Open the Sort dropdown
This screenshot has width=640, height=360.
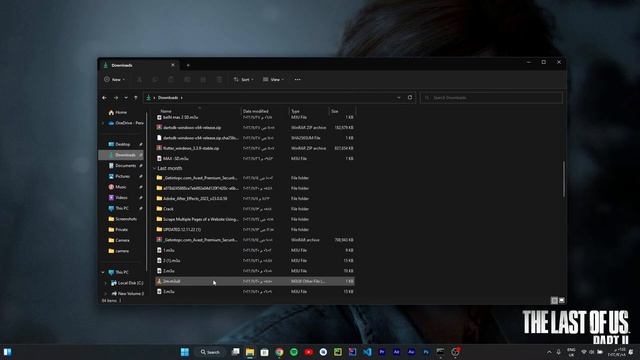244,80
